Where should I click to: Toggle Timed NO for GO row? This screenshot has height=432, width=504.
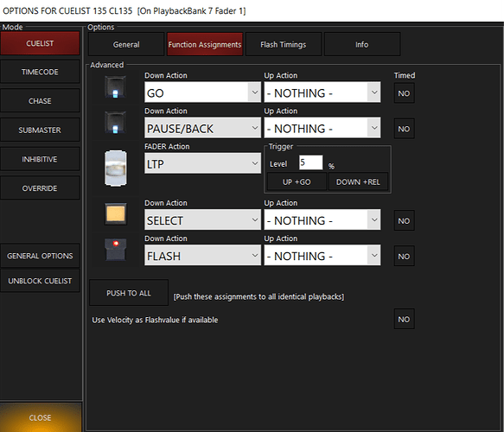404,93
